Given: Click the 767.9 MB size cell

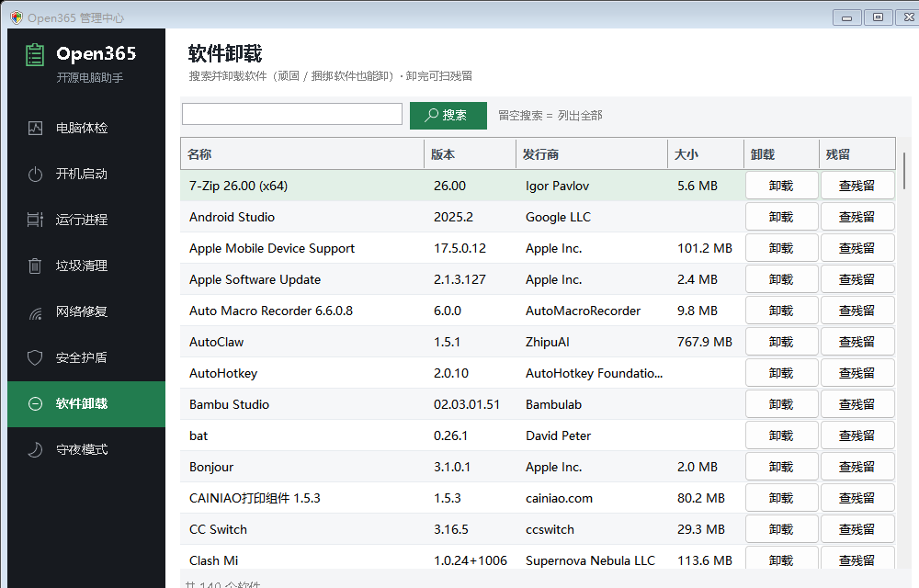Looking at the screenshot, I should coord(705,342).
